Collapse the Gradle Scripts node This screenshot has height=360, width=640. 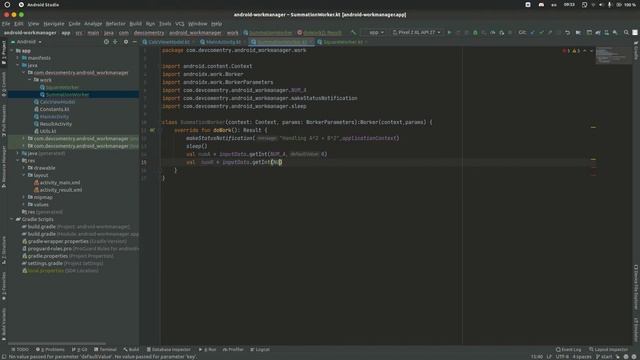(x=12, y=219)
